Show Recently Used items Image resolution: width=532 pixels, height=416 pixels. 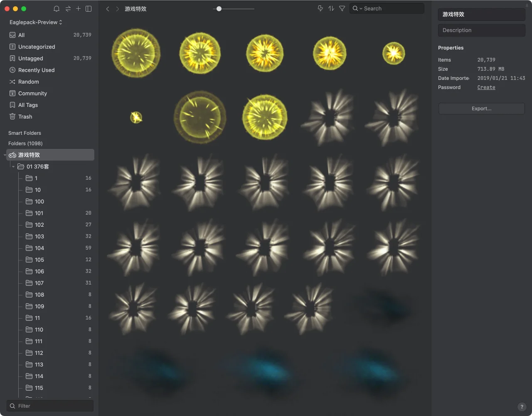tap(50, 70)
